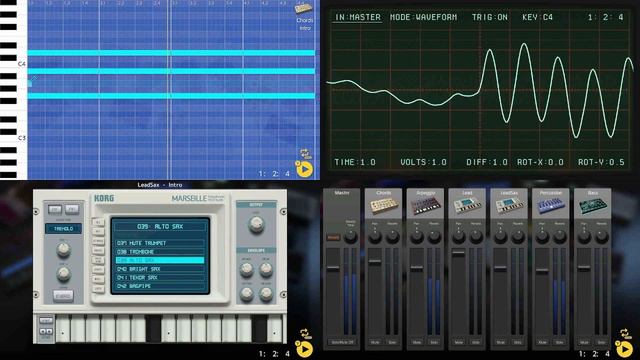Click the Lead channel Pan knob
The image size is (640, 360).
point(459,237)
